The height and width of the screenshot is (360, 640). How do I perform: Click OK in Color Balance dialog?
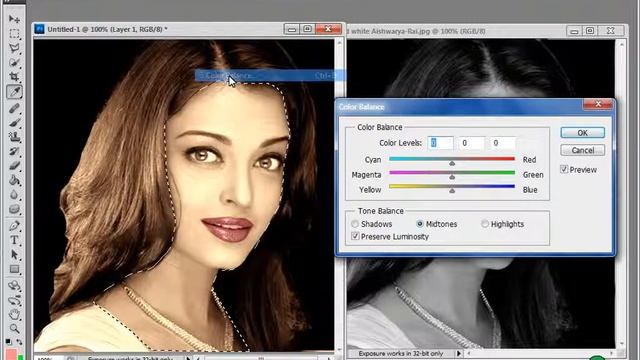pos(582,133)
